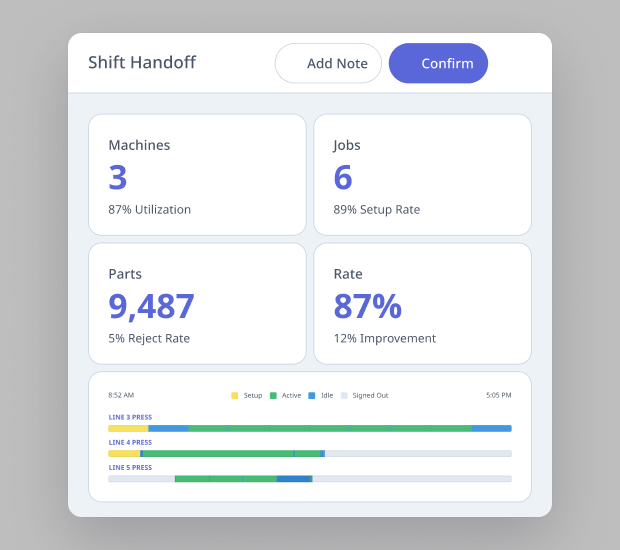Click the gray Signed Out legend swatch
Screen dimensions: 620x550
click(344, 395)
